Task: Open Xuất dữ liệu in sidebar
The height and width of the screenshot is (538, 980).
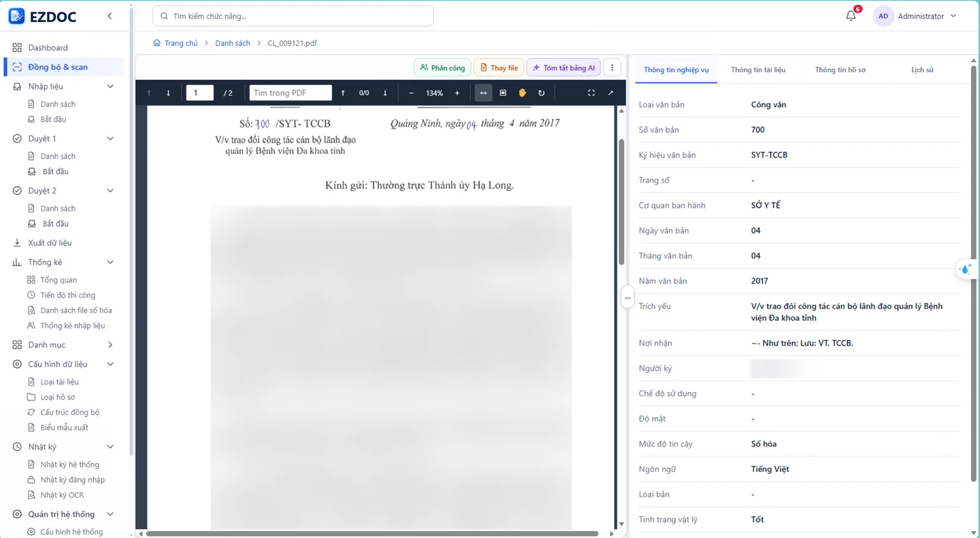Action: (x=50, y=243)
